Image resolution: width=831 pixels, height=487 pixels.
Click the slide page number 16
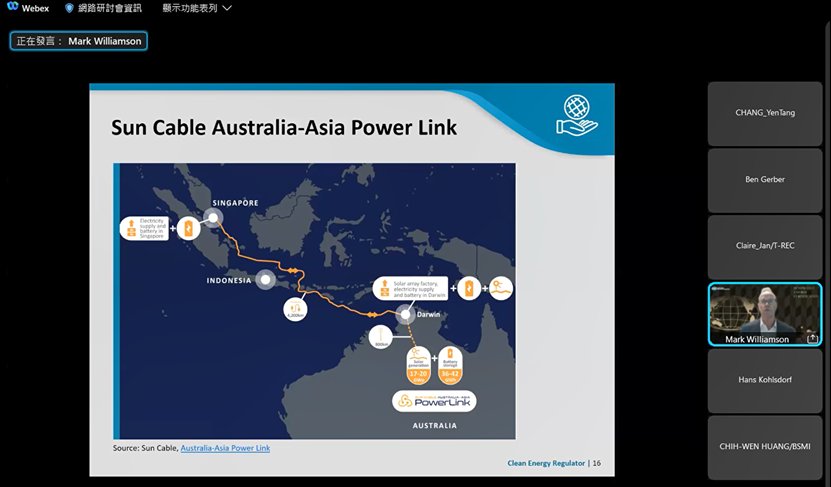click(597, 463)
